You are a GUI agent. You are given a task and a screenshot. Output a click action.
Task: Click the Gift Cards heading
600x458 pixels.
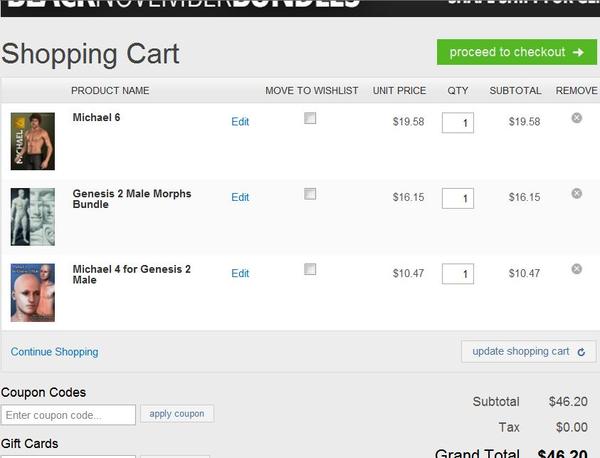pos(29,444)
